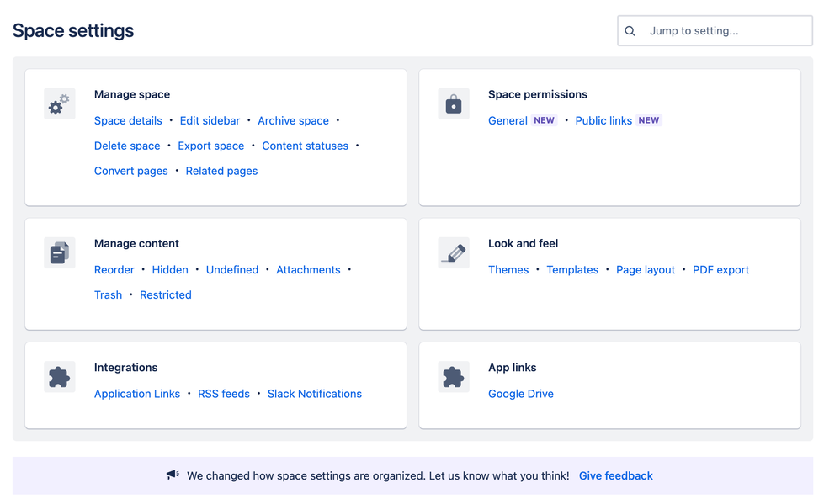Open RSS feeds integration

(224, 394)
